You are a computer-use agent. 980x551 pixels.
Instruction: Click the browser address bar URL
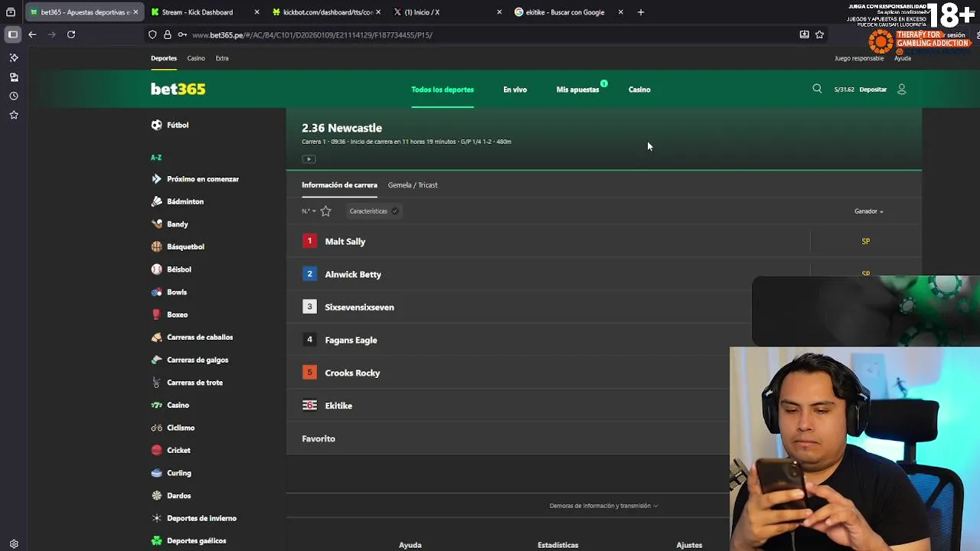pyautogui.click(x=312, y=35)
